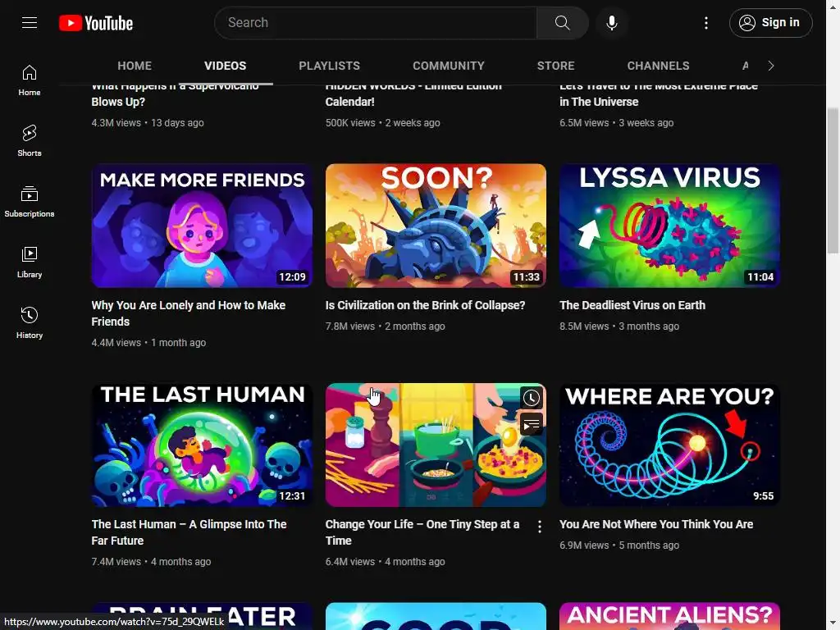Screen dimensions: 840x630
Task: Click the page vertical scrollbar thumb
Action: click(833, 180)
